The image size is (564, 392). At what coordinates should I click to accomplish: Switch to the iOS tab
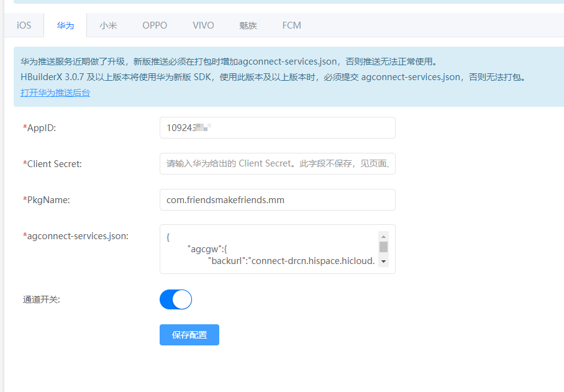(x=24, y=25)
